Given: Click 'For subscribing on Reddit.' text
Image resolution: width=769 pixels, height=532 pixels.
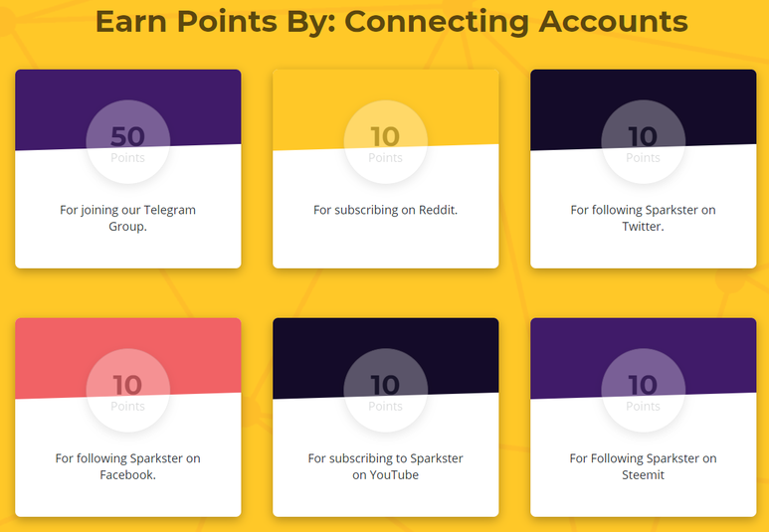Looking at the screenshot, I should 385,210.
